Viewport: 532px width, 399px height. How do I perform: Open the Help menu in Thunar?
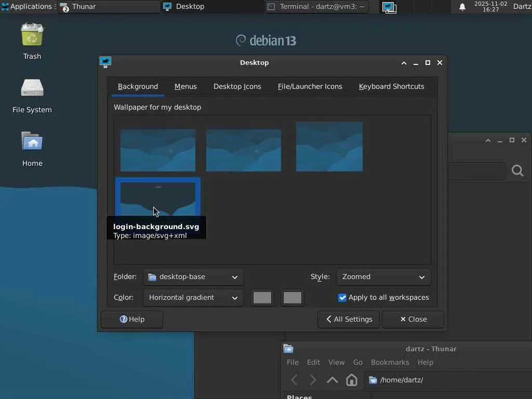[425, 362]
